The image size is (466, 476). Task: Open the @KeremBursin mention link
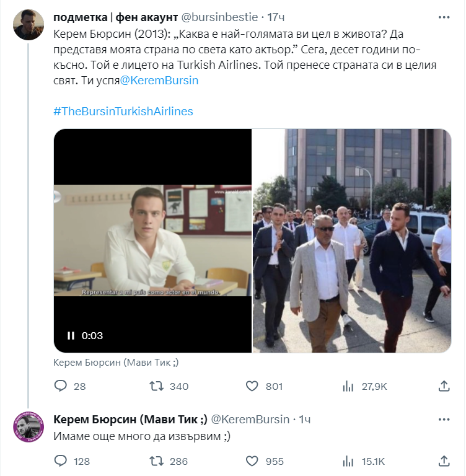[159, 81]
